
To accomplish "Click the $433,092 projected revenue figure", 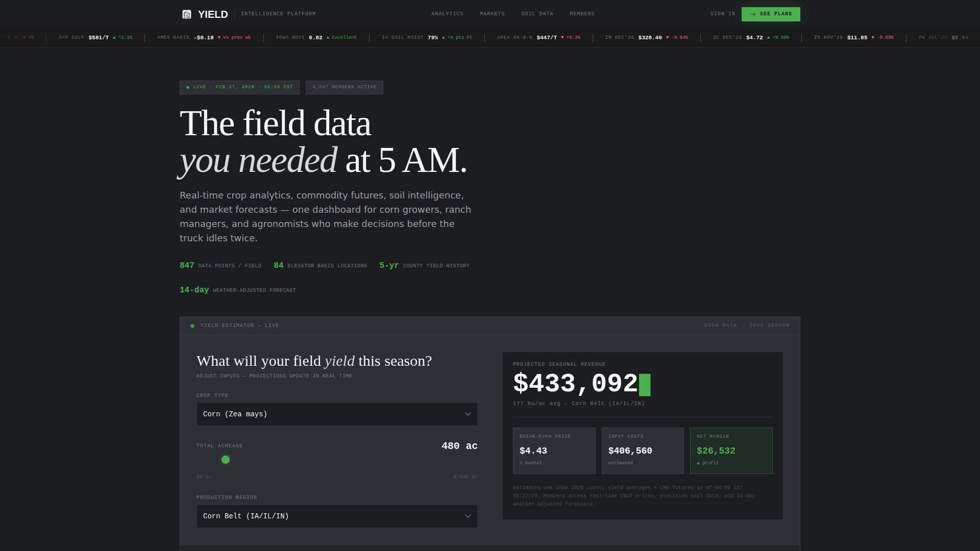I will pyautogui.click(x=575, y=384).
